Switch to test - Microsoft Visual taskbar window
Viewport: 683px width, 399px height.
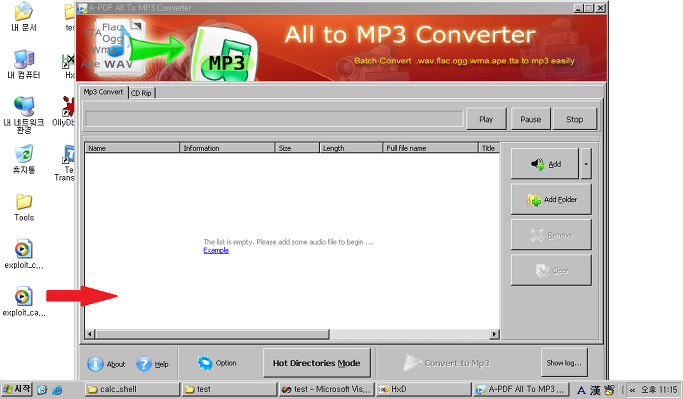click(x=326, y=389)
